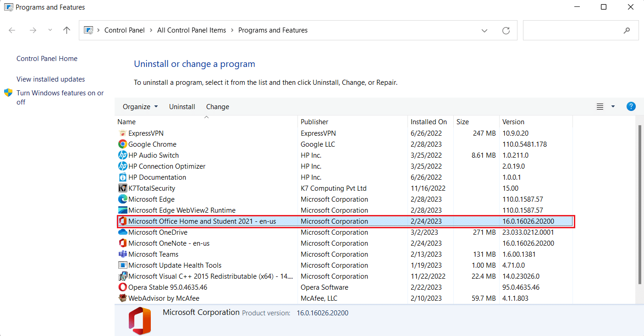Sort by the Installed On column header
The height and width of the screenshot is (336, 644).
click(x=430, y=122)
